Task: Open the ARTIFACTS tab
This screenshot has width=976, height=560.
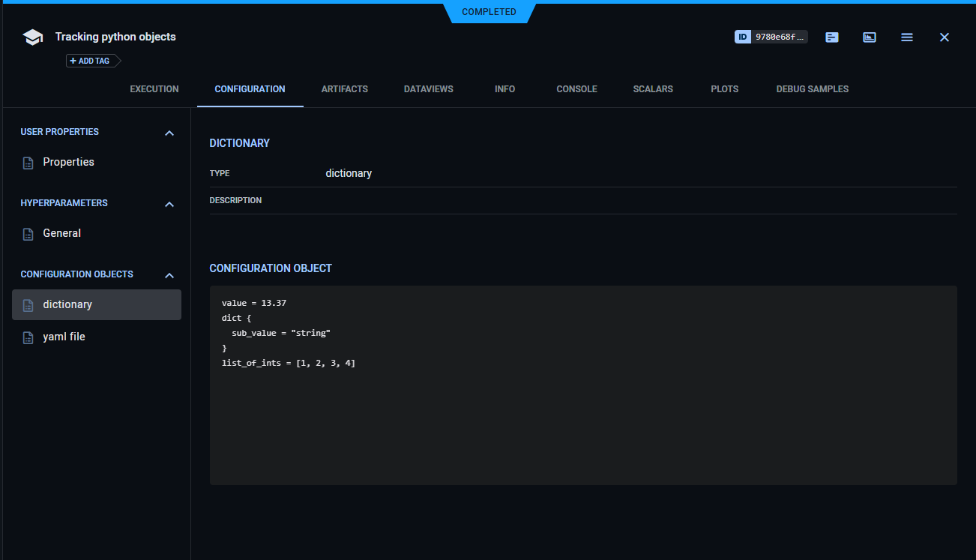Action: click(344, 88)
